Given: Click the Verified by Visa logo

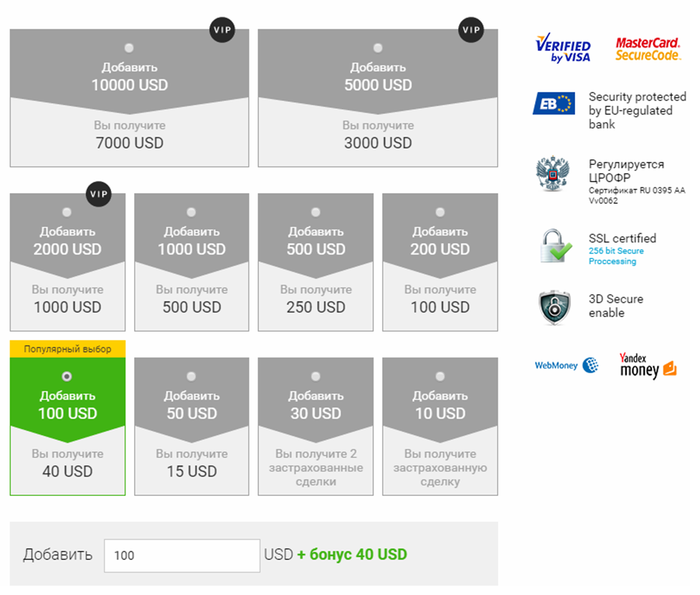Looking at the screenshot, I should (563, 48).
